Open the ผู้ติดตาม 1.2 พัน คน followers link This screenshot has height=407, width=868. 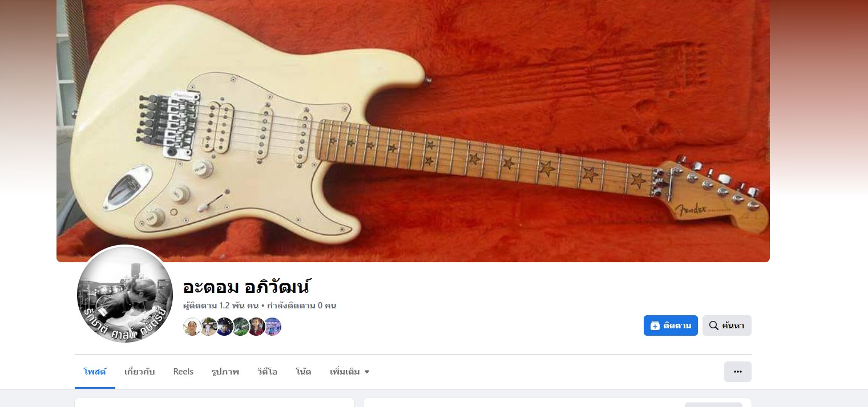coord(221,306)
